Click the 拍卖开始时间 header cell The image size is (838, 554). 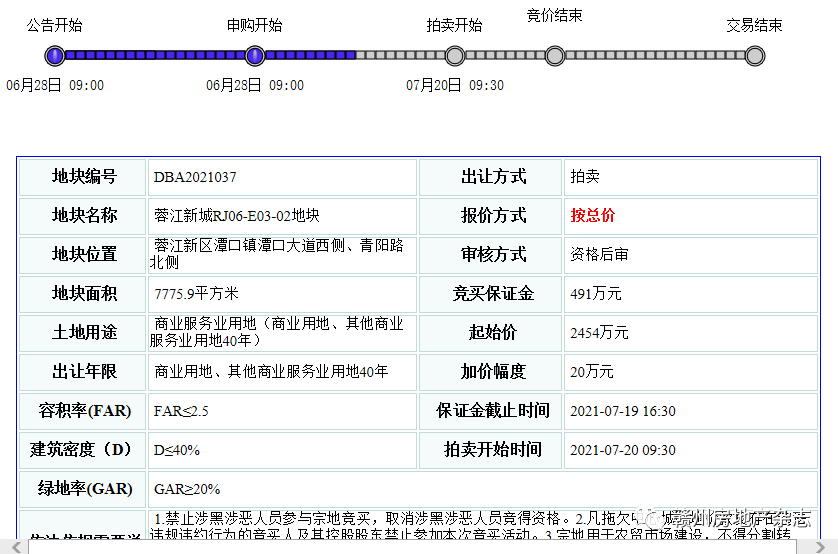coord(491,449)
